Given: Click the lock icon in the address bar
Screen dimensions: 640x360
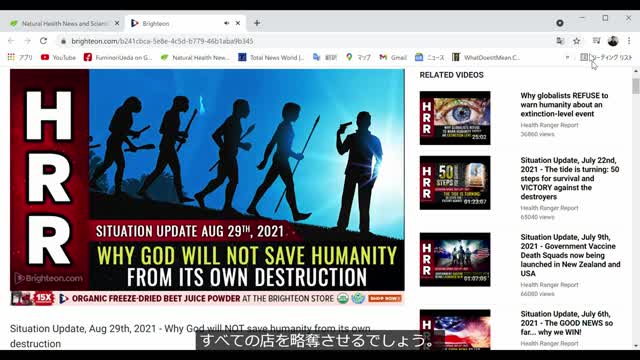Looking at the screenshot, I should [63, 41].
